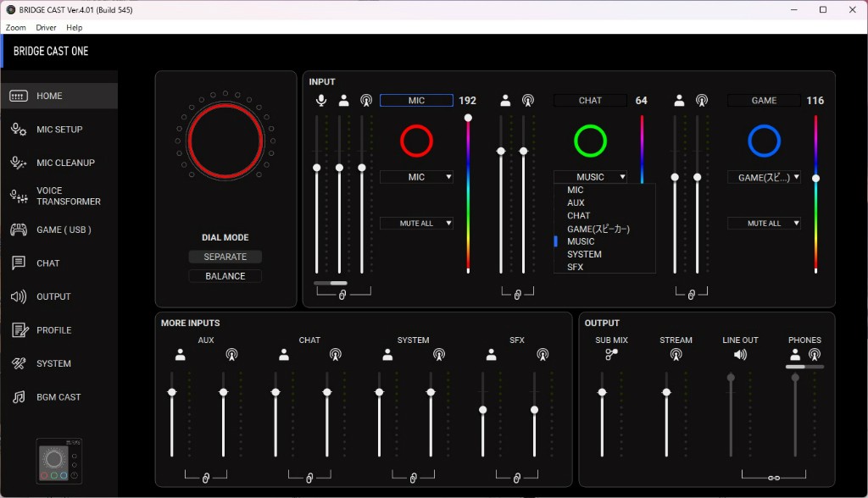Screen dimensions: 868x498
Task: Open the Zoom menu
Action: [15, 28]
